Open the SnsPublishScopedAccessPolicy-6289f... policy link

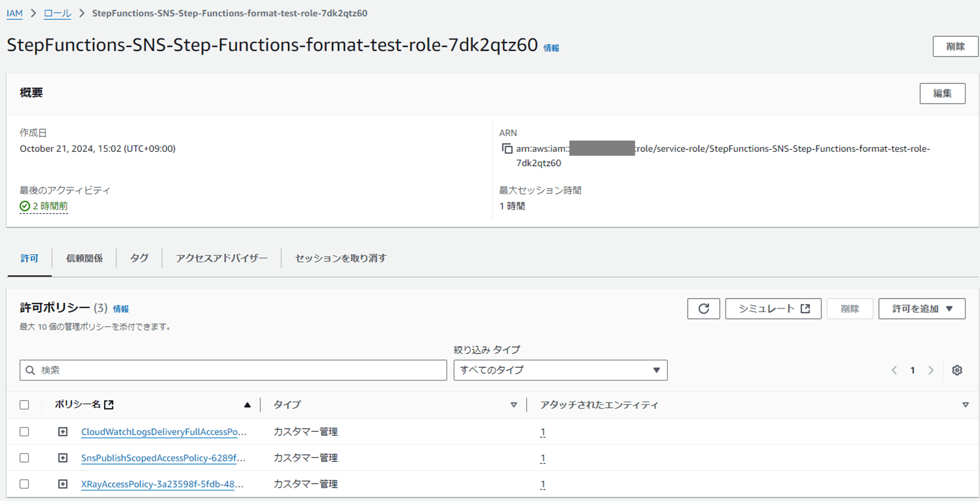(x=163, y=458)
